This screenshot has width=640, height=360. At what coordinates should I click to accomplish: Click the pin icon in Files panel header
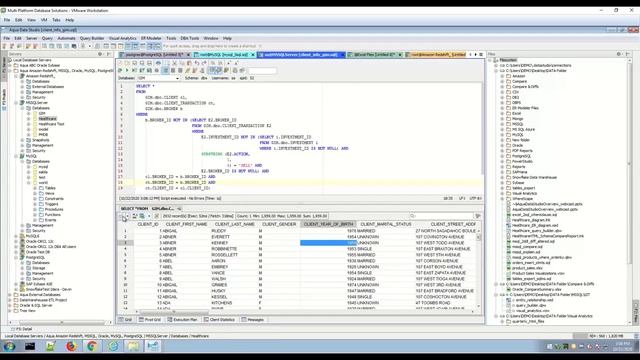[x=627, y=54]
